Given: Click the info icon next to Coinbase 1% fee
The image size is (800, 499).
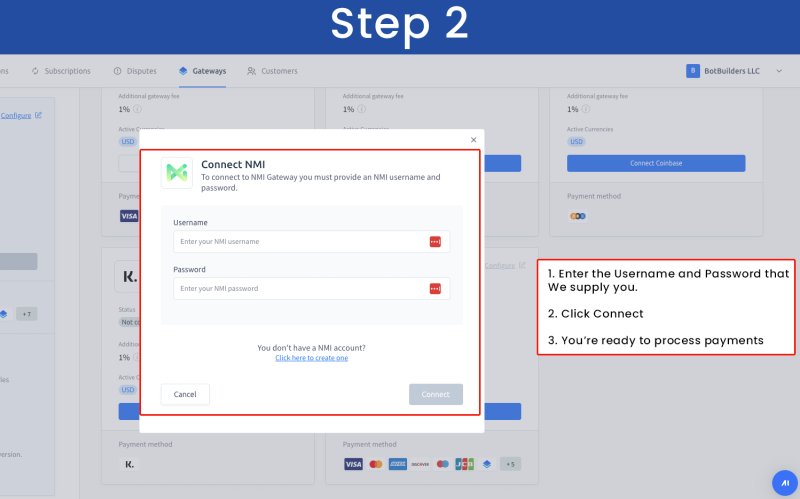Looking at the screenshot, I should (586, 109).
